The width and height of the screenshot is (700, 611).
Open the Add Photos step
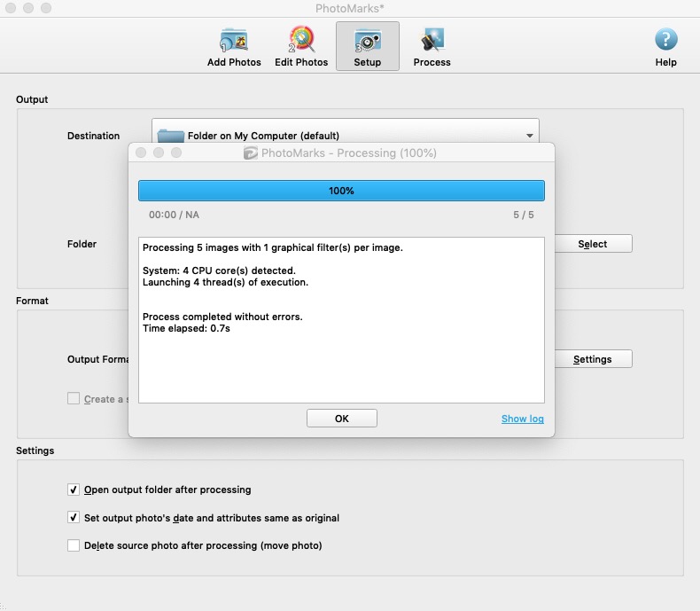pyautogui.click(x=234, y=47)
